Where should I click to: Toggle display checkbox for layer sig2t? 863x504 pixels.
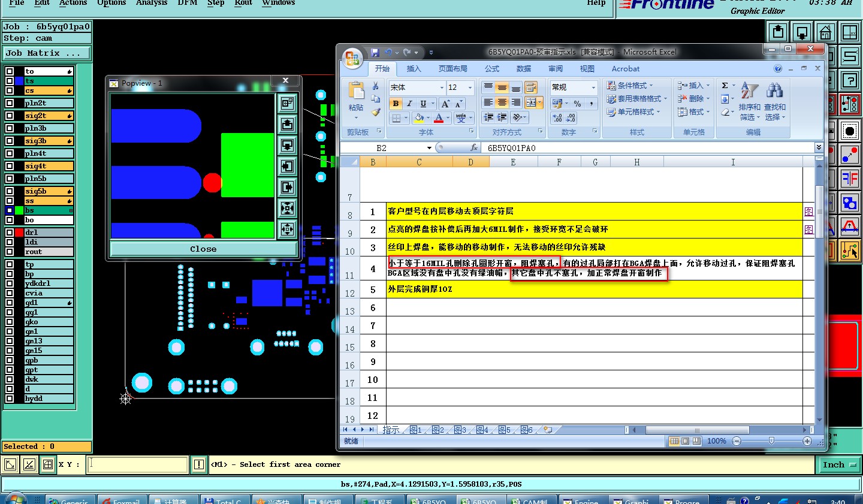click(x=10, y=116)
